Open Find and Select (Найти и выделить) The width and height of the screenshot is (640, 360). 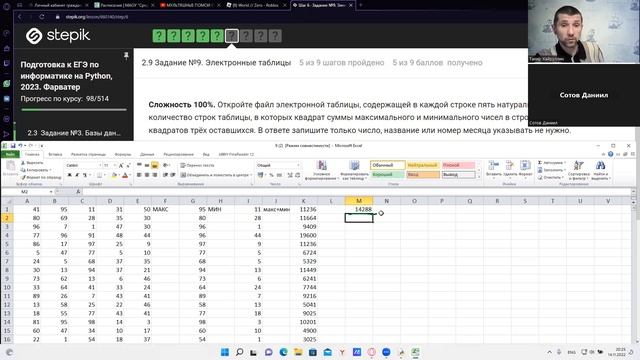click(x=600, y=171)
